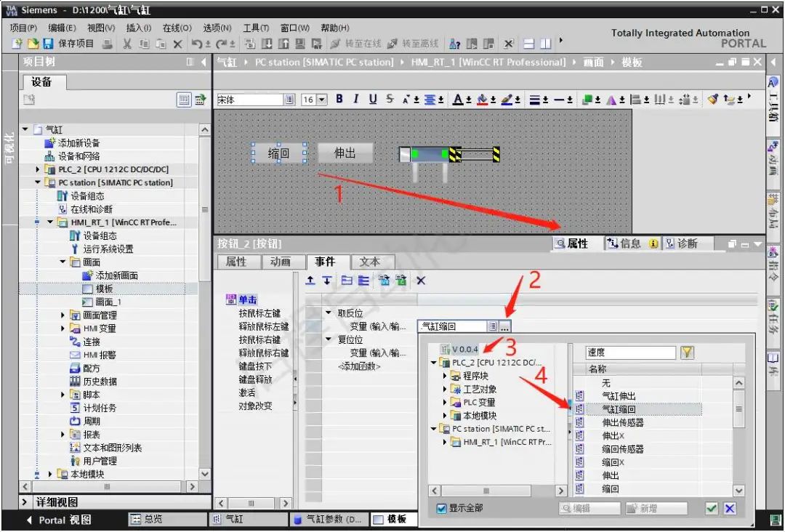This screenshot has width=785, height=532.
Task: Open 画面_1 in the project tree
Action: (108, 302)
